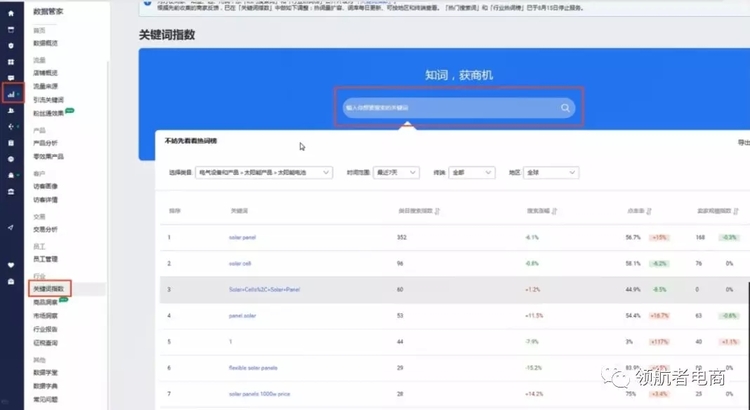
Task: Open 粉丝通效果 menu item
Action: pyautogui.click(x=48, y=113)
